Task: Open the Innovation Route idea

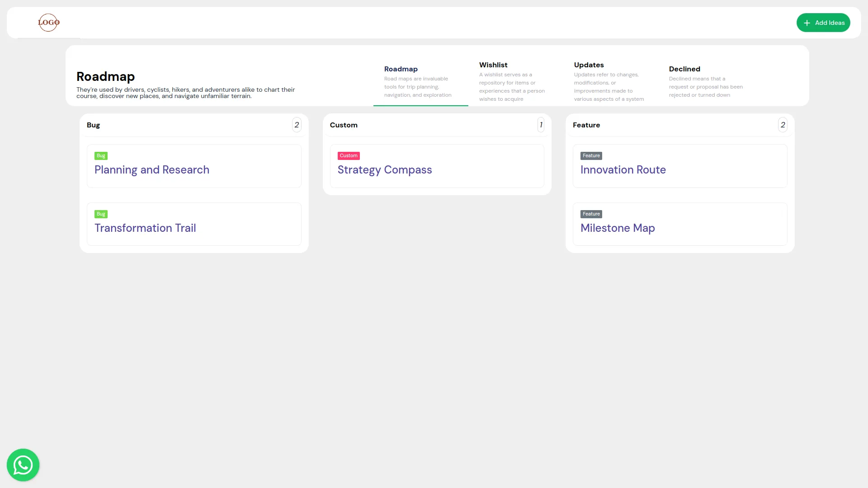Action: click(623, 169)
